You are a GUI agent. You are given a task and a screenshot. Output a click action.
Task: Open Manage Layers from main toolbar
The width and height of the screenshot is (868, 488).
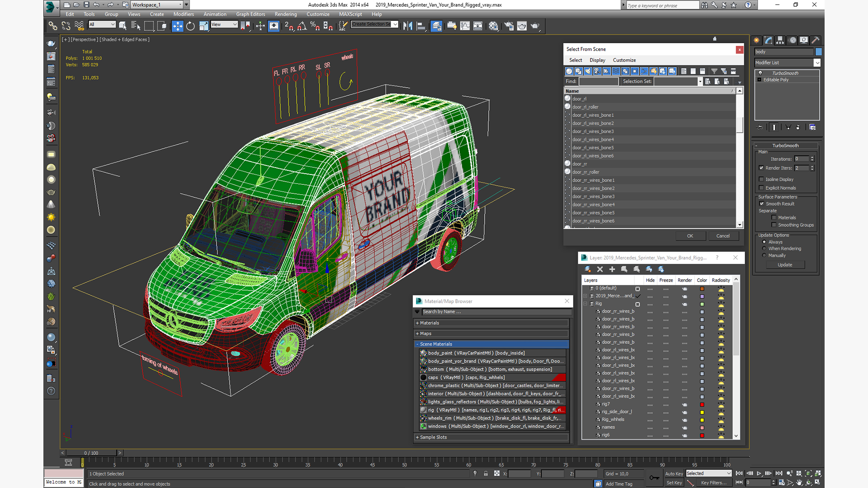(x=436, y=26)
